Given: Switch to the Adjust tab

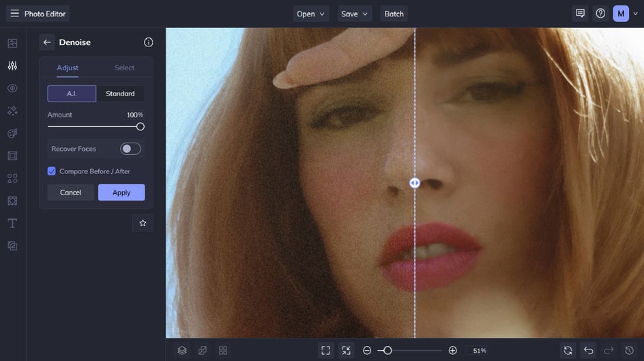Looking at the screenshot, I should pos(68,68).
